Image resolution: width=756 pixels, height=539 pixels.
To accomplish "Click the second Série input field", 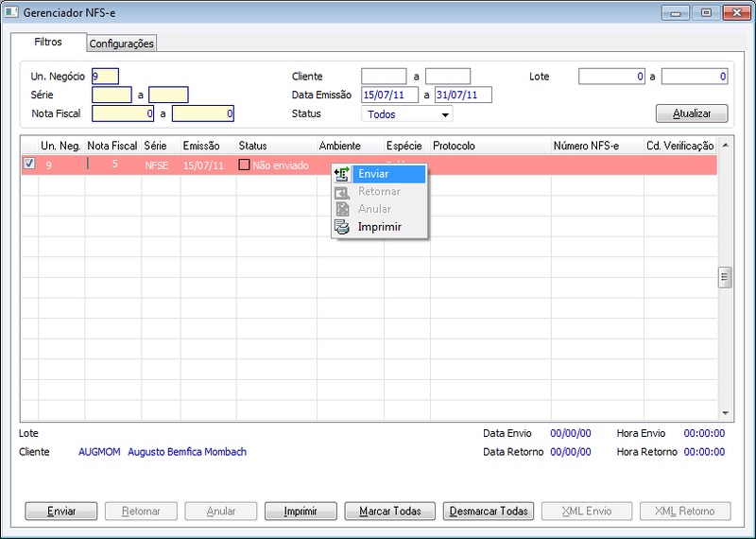I will (168, 95).
